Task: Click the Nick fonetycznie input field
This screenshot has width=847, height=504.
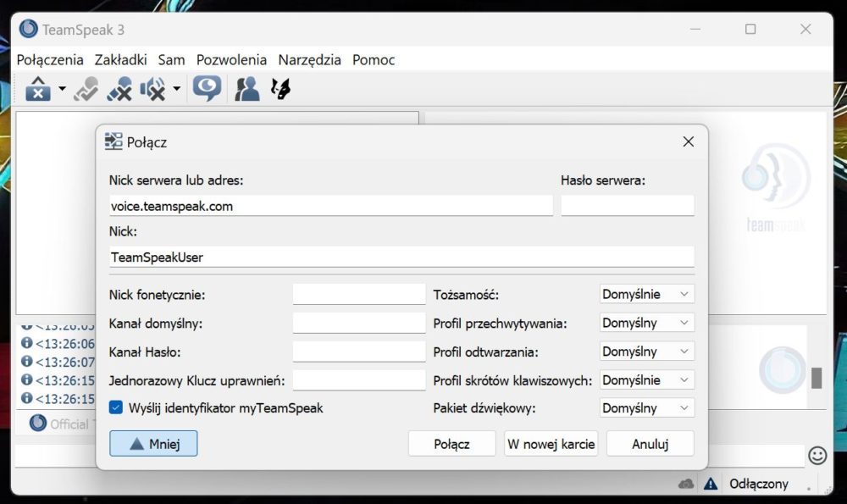Action: tap(358, 295)
